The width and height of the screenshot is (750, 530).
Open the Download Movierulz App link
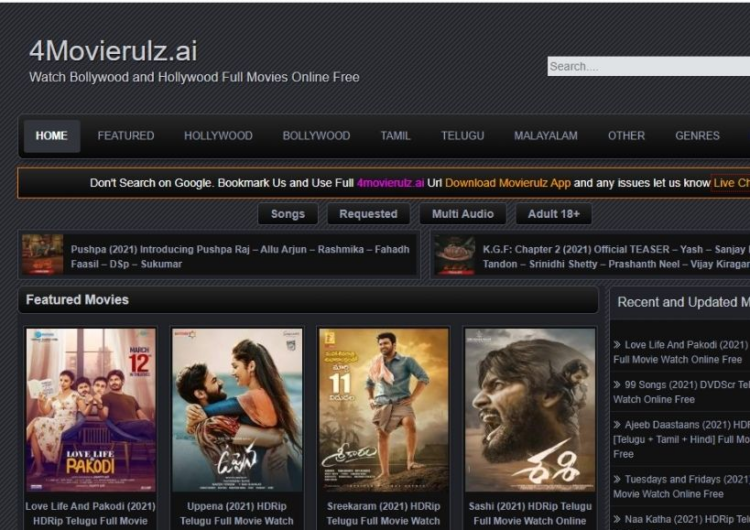tap(508, 183)
